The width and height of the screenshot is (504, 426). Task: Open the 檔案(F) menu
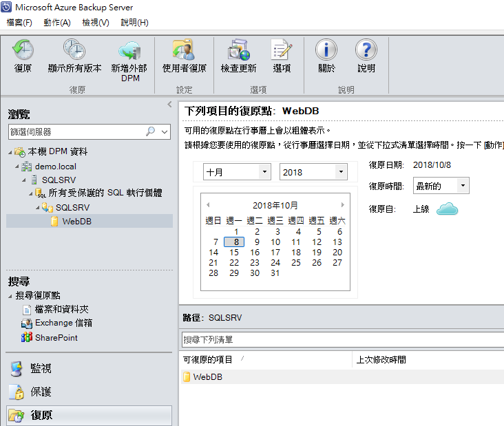(x=19, y=23)
